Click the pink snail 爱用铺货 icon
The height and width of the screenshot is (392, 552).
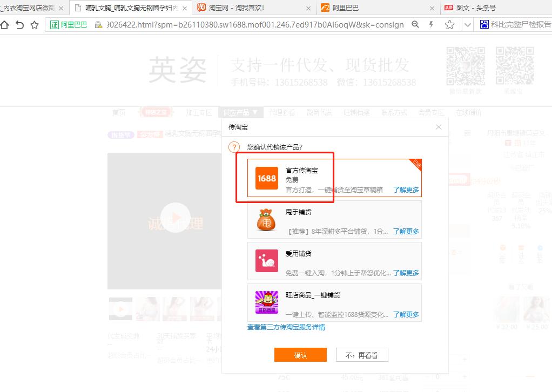click(266, 261)
